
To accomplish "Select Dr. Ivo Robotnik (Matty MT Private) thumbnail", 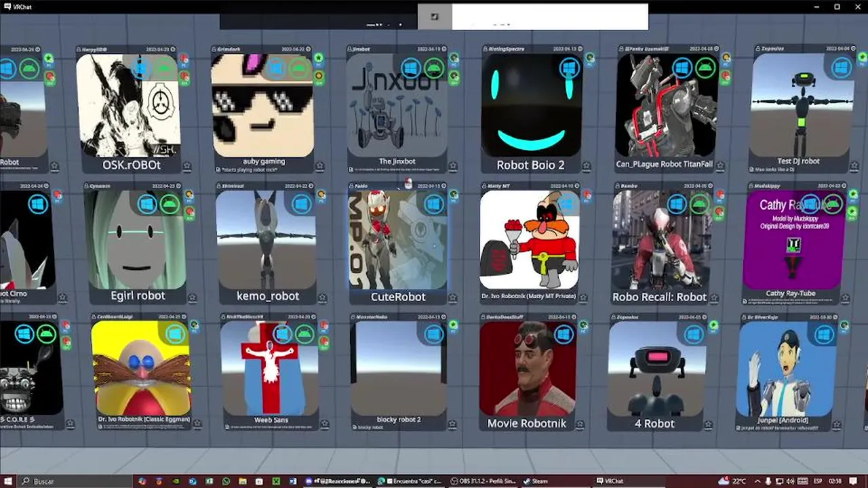I will pyautogui.click(x=530, y=240).
